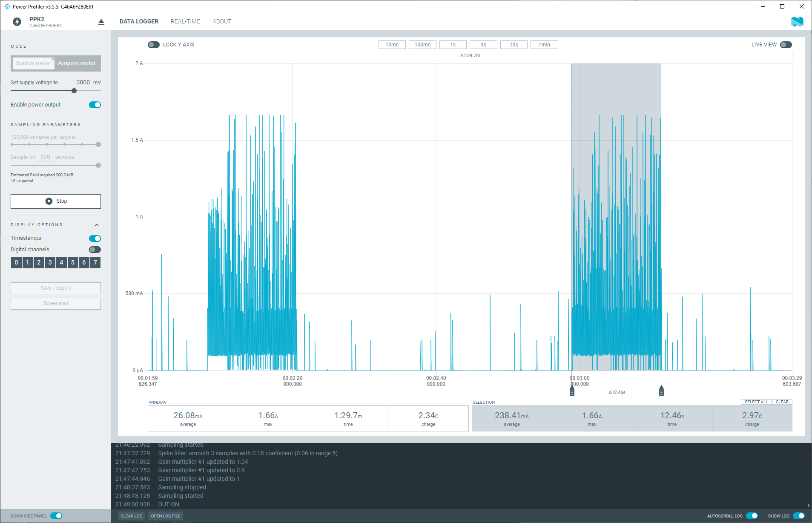Image resolution: width=812 pixels, height=523 pixels.
Task: Collapse the DISPLAY OPTIONS section
Action: pyautogui.click(x=97, y=224)
